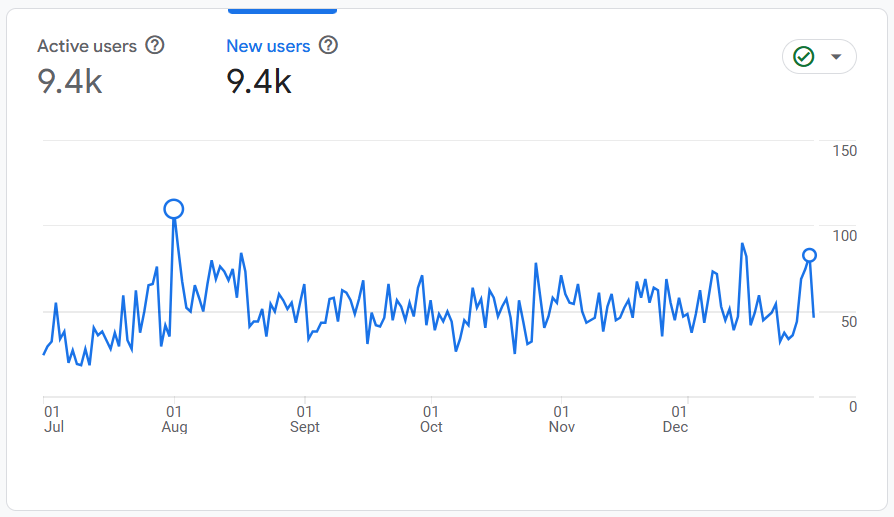
Task: Click the August peak data point marker
Action: [174, 209]
